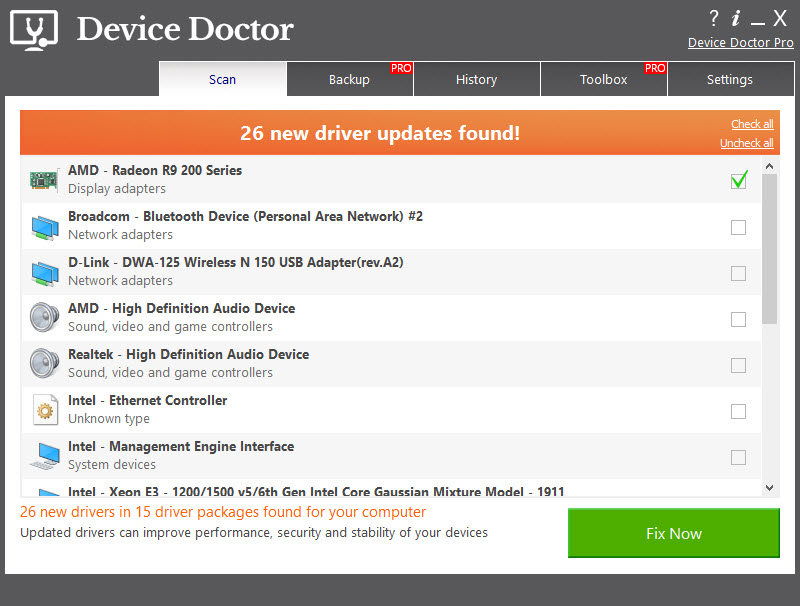Image resolution: width=800 pixels, height=606 pixels.
Task: Click the Intel Ethernet Controller gear icon
Action: pyautogui.click(x=45, y=410)
